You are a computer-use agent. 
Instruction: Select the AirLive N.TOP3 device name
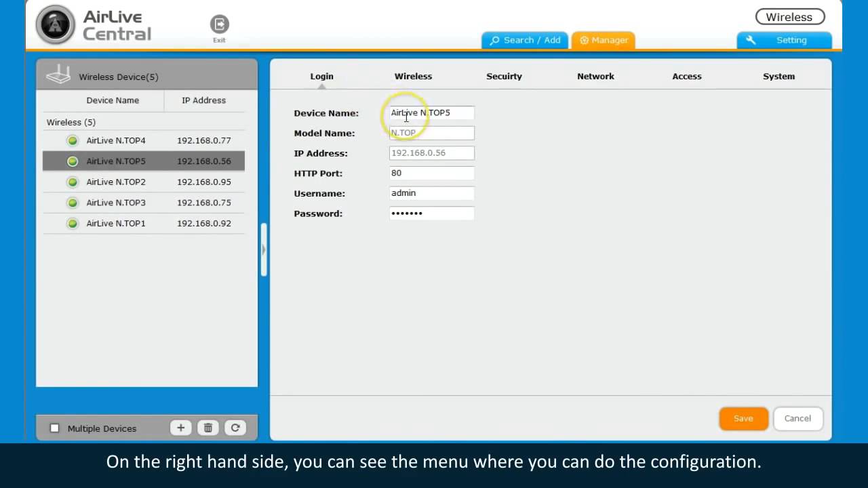point(116,203)
